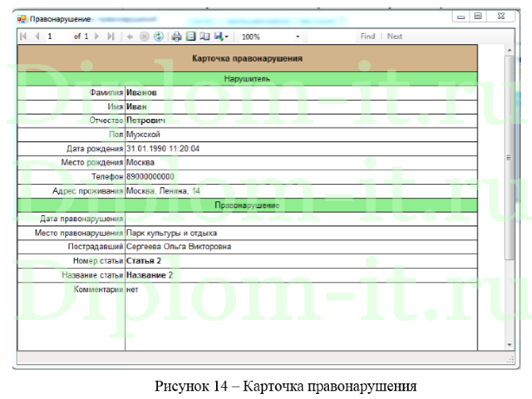The width and height of the screenshot is (532, 399).
Task: Click the current page number field
Action: pos(58,36)
